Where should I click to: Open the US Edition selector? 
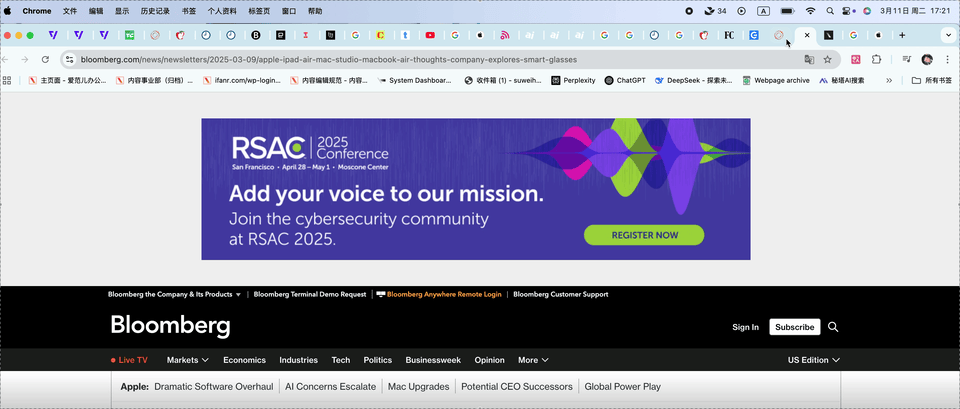coord(813,360)
